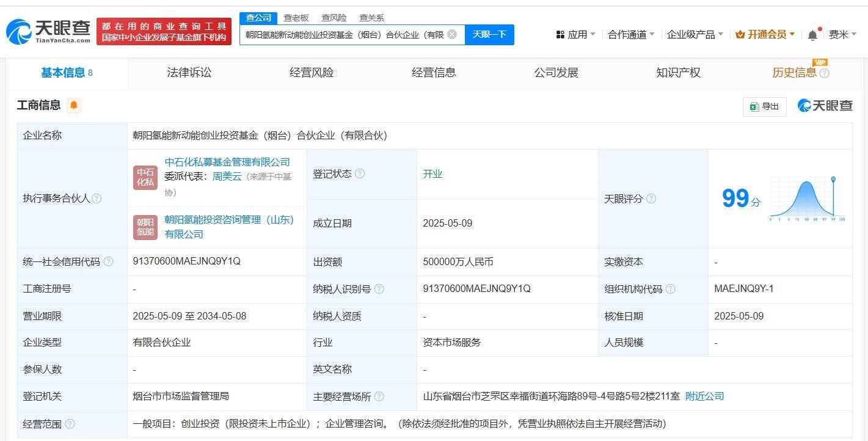Click the help icon next to 纳税人识别号
The image size is (868, 441).
379,289
